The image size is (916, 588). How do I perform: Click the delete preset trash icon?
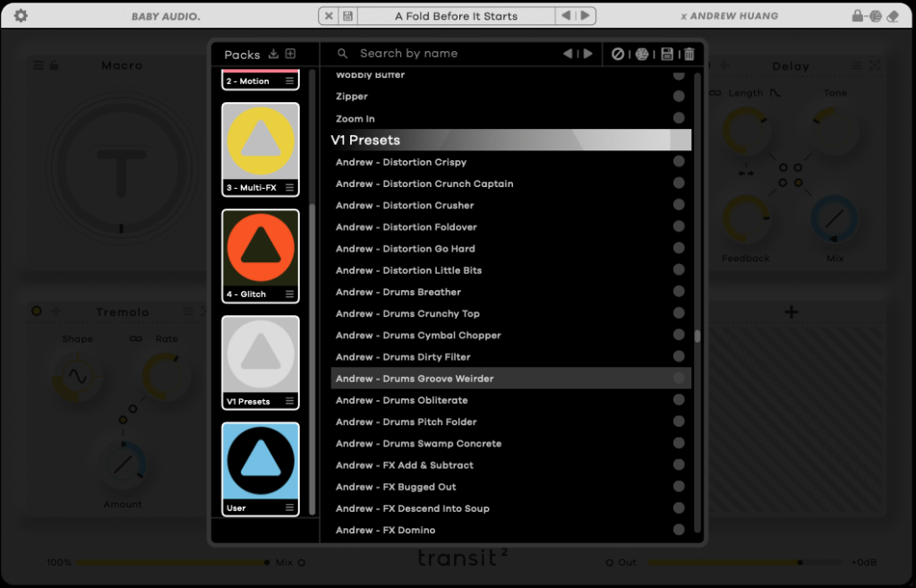click(x=689, y=54)
